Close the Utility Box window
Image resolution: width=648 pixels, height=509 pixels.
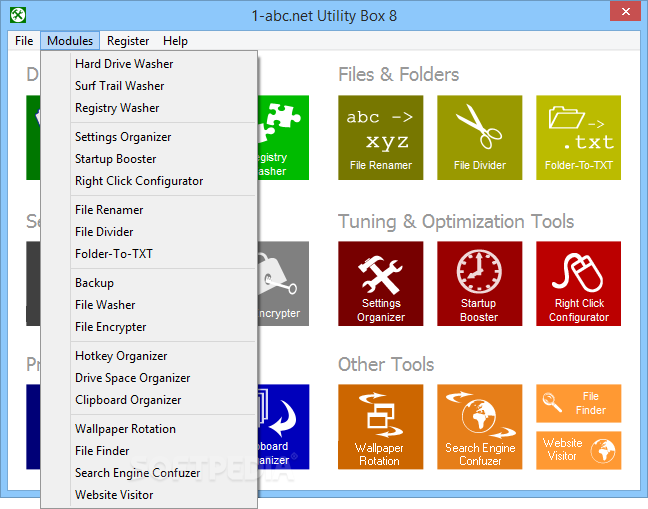pos(625,12)
